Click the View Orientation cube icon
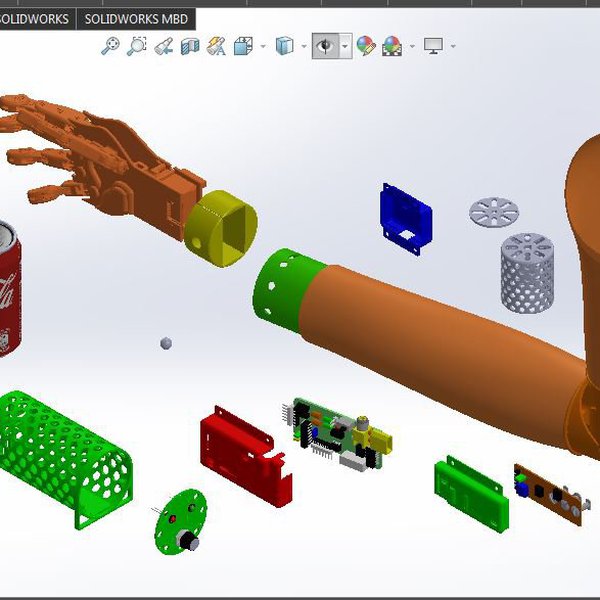The width and height of the screenshot is (600, 600). point(243,46)
